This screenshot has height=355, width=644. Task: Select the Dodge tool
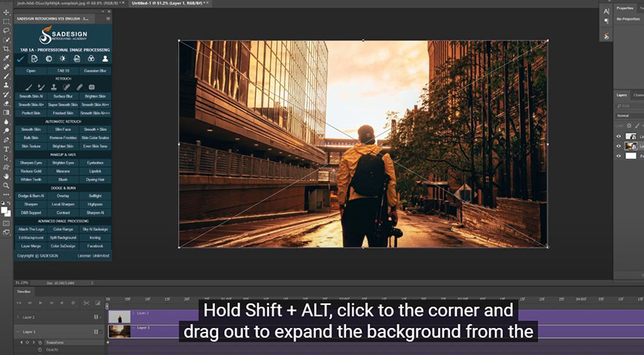[6, 130]
